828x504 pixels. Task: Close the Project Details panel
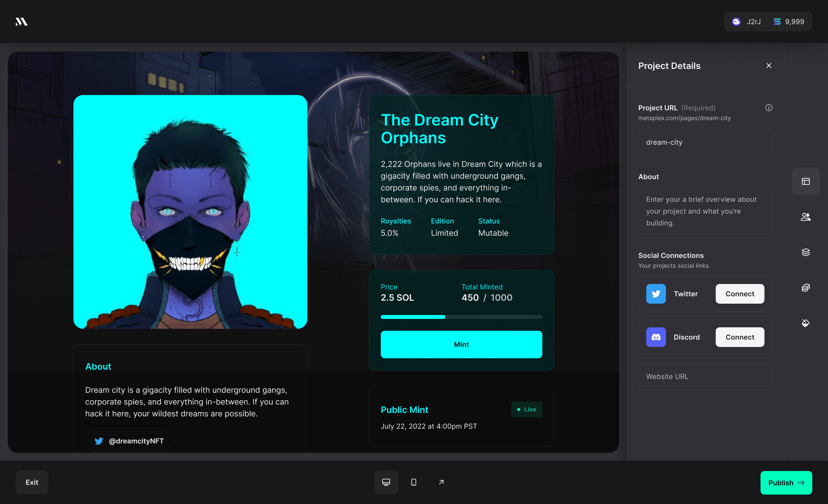(x=768, y=66)
